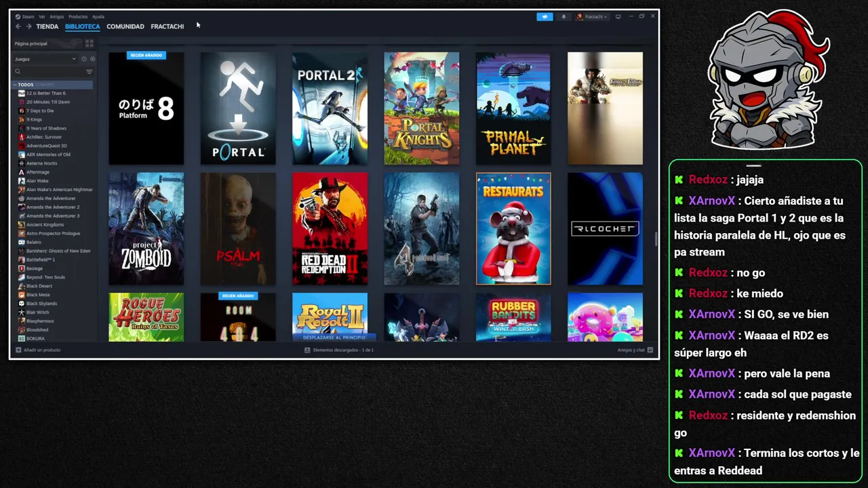
Task: Open the Platform 8 game cover
Action: (x=146, y=108)
